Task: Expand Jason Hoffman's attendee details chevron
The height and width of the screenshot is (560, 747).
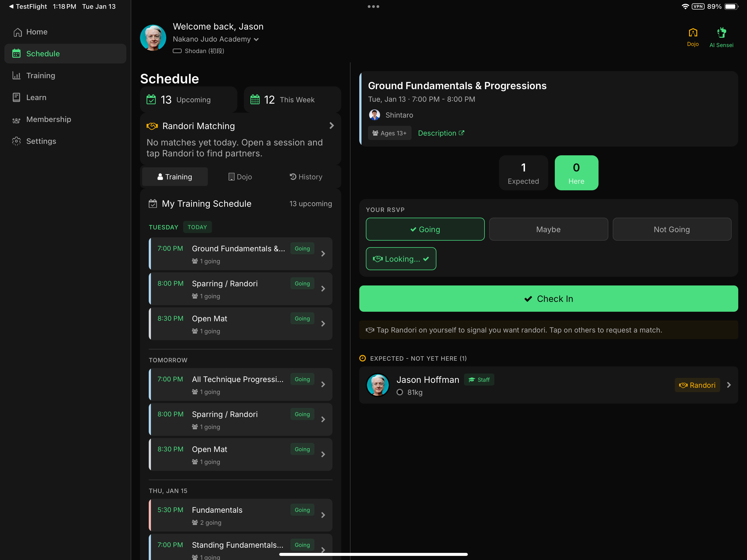Action: coord(729,385)
